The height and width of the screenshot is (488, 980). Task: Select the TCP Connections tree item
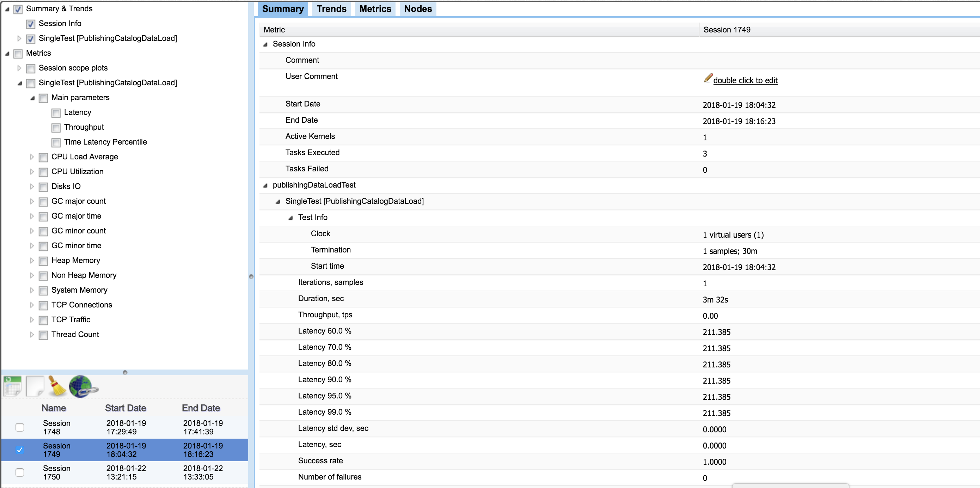82,305
